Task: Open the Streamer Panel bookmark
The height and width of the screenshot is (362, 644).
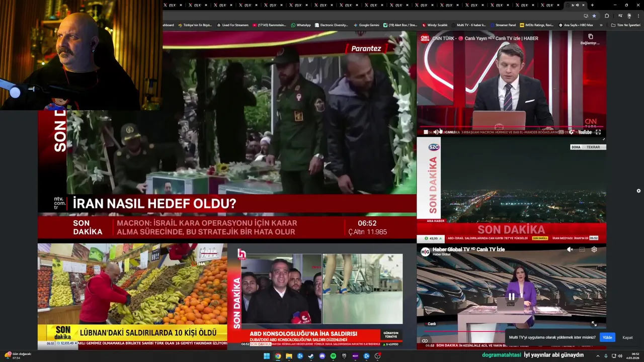Action: click(503, 25)
